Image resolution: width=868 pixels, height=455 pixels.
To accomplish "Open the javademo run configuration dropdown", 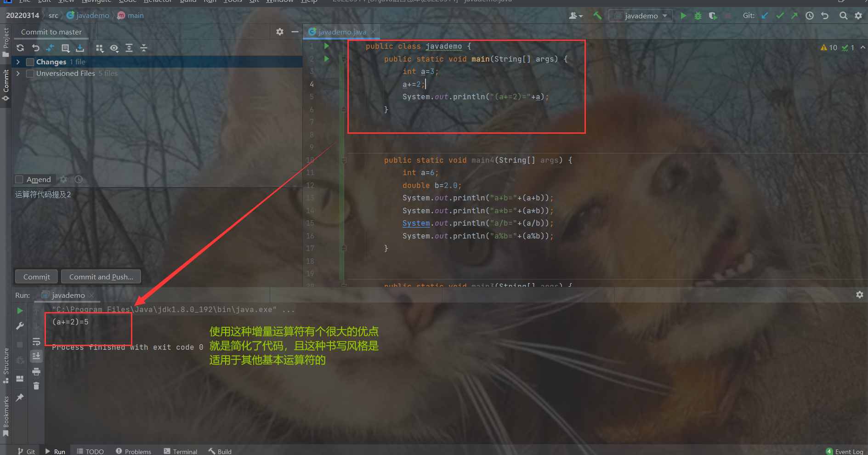I will pos(641,16).
